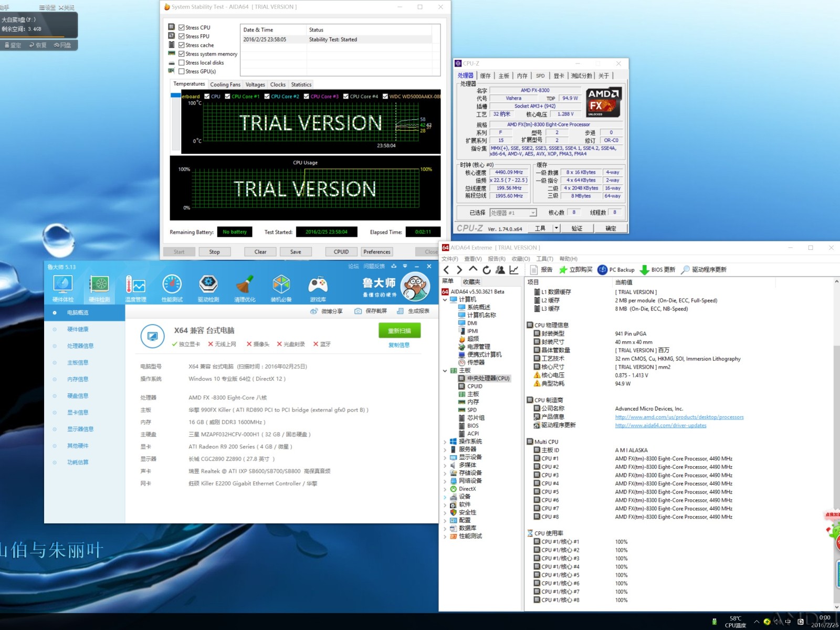Click the 生成报表 report icon
Screen dimensions: 840x630
tap(400, 311)
